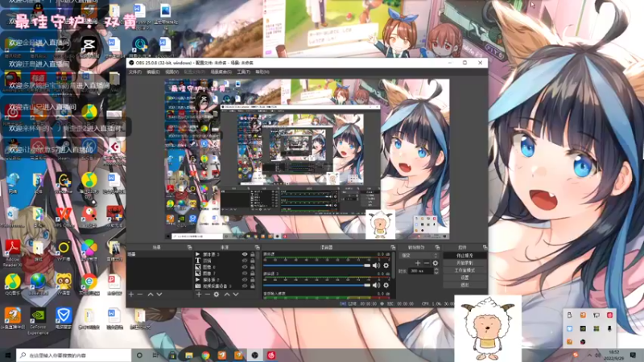This screenshot has height=362, width=644.
Task: Open File Explorer from the taskbar
Action: (x=189, y=355)
